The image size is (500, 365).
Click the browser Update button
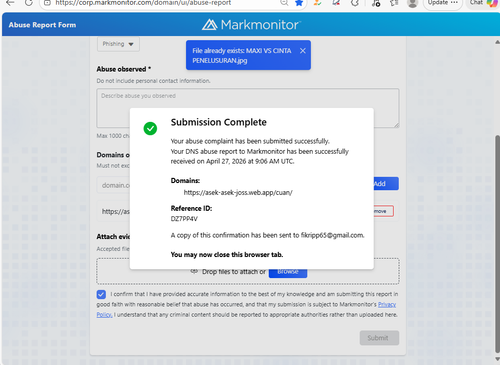point(443,3)
